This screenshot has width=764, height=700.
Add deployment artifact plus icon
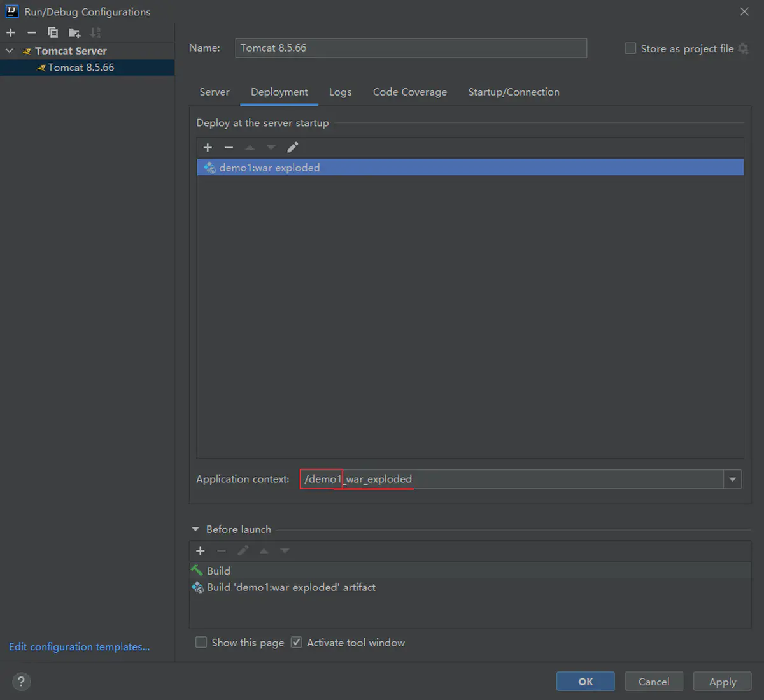[208, 148]
